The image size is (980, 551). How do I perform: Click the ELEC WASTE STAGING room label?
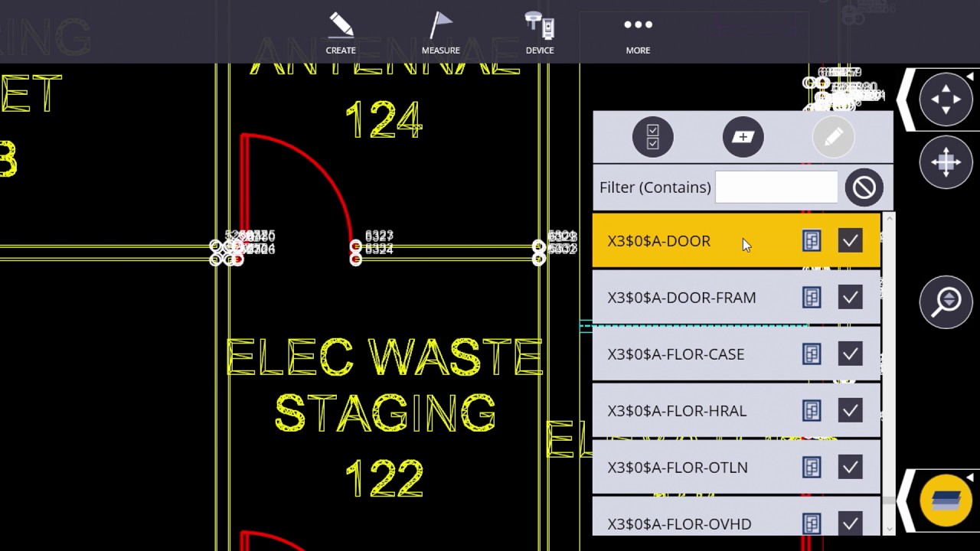pyautogui.click(x=384, y=386)
